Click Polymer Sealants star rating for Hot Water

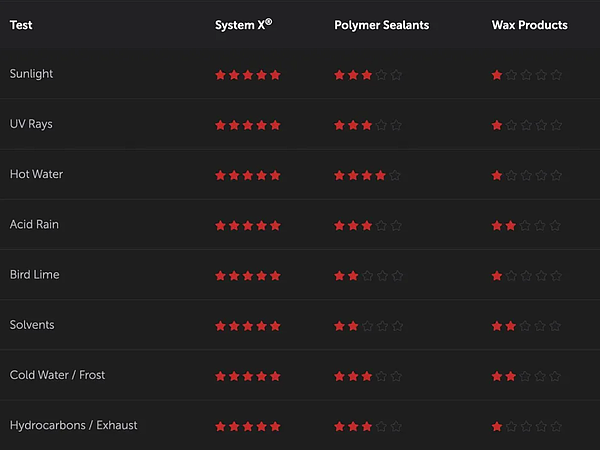point(367,175)
